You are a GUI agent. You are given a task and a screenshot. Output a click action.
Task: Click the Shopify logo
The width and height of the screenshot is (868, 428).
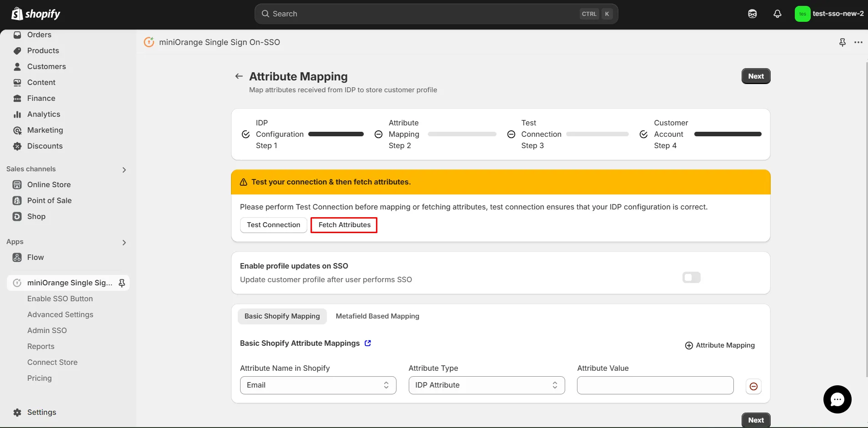[x=35, y=14]
